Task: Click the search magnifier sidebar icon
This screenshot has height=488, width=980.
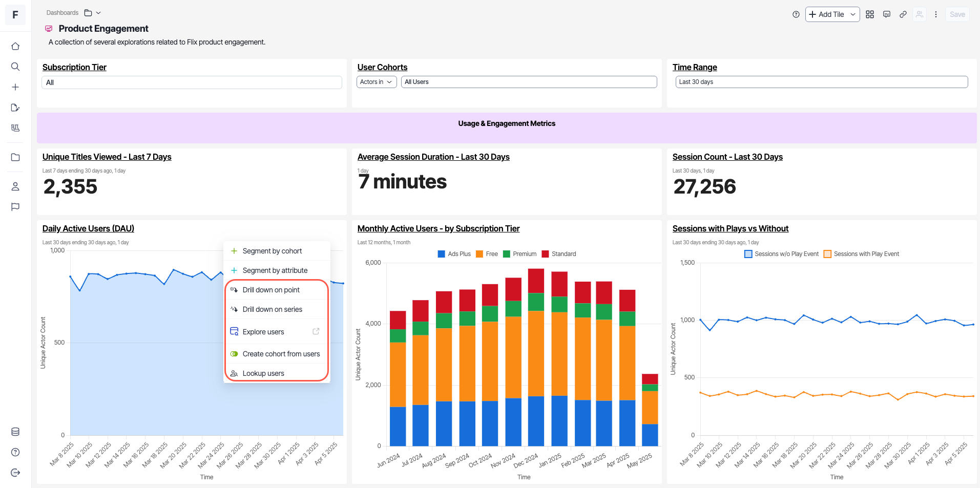Action: (15, 67)
